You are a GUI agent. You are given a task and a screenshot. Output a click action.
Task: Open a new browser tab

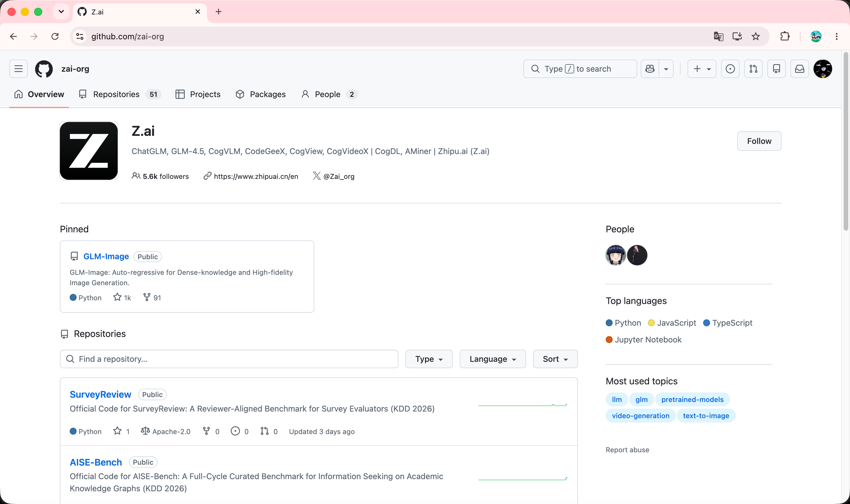pyautogui.click(x=219, y=12)
